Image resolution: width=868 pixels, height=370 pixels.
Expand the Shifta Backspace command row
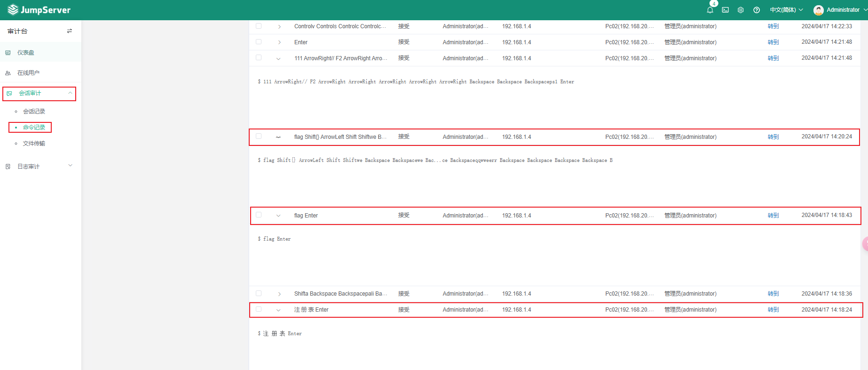(x=279, y=294)
